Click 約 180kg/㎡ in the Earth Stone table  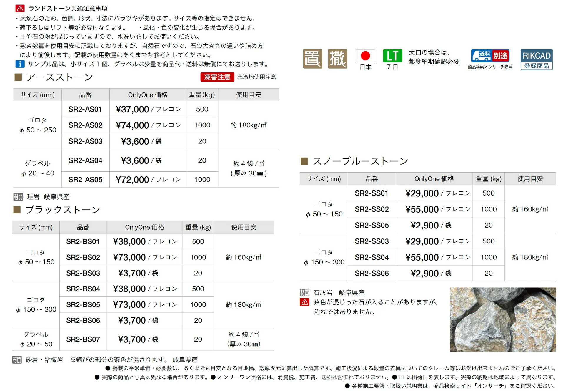tap(249, 125)
